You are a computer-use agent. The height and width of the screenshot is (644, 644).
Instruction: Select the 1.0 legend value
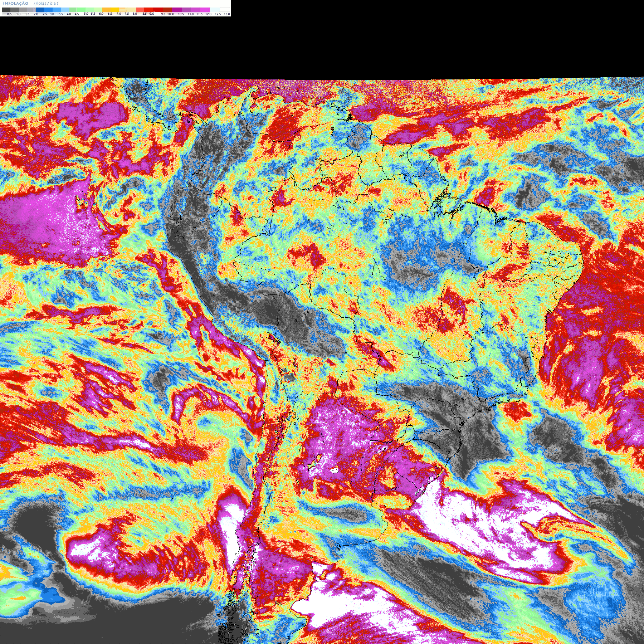tap(18, 14)
